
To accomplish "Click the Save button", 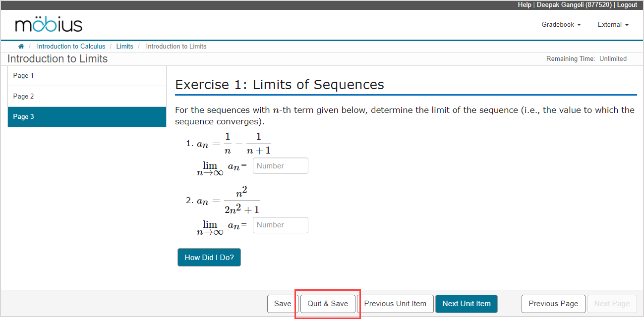I will pos(283,304).
